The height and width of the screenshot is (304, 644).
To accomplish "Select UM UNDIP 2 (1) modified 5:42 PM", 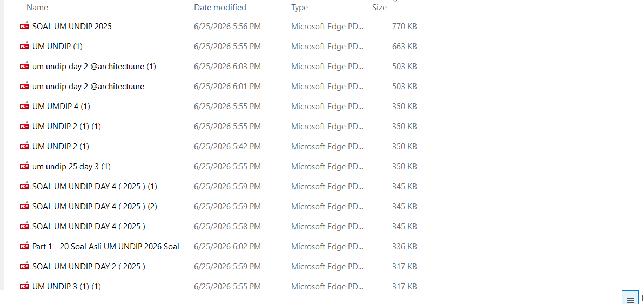I will [x=61, y=147].
